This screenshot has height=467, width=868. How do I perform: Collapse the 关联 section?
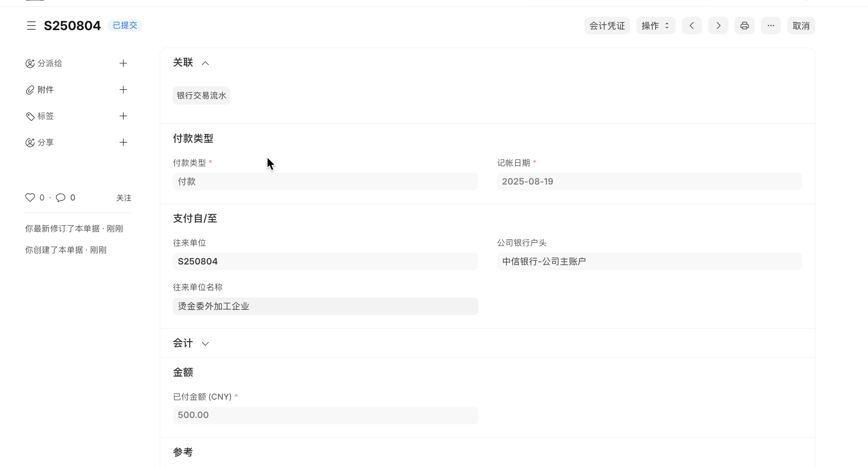205,63
